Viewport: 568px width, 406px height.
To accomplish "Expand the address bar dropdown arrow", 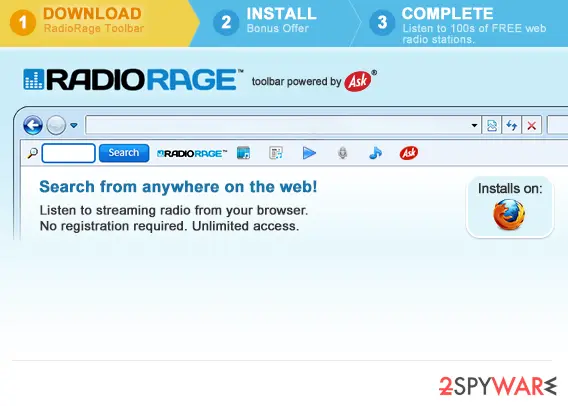I will [x=474, y=125].
